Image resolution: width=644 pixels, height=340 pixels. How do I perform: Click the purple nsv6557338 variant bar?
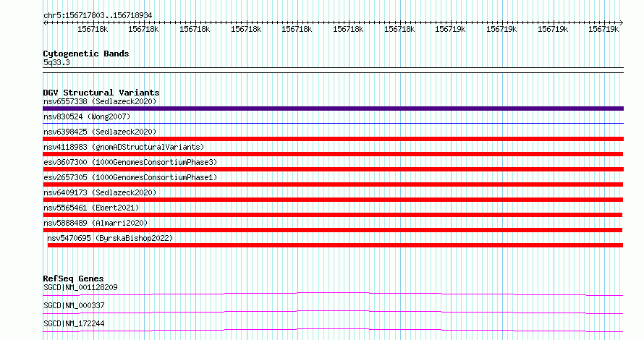333,109
